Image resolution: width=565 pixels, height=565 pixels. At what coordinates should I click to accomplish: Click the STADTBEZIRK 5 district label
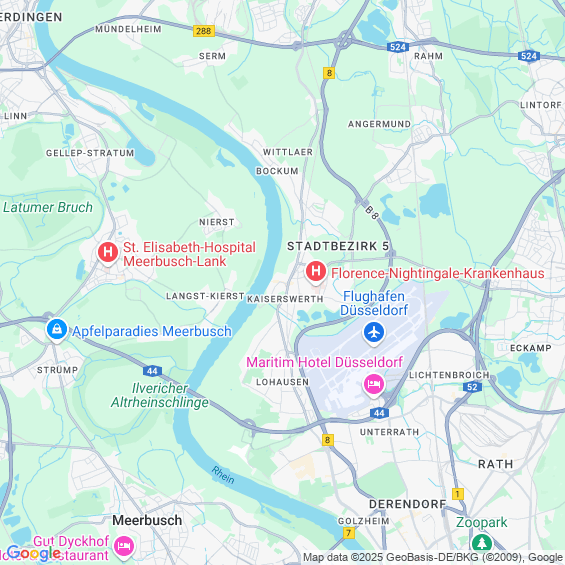(338, 246)
